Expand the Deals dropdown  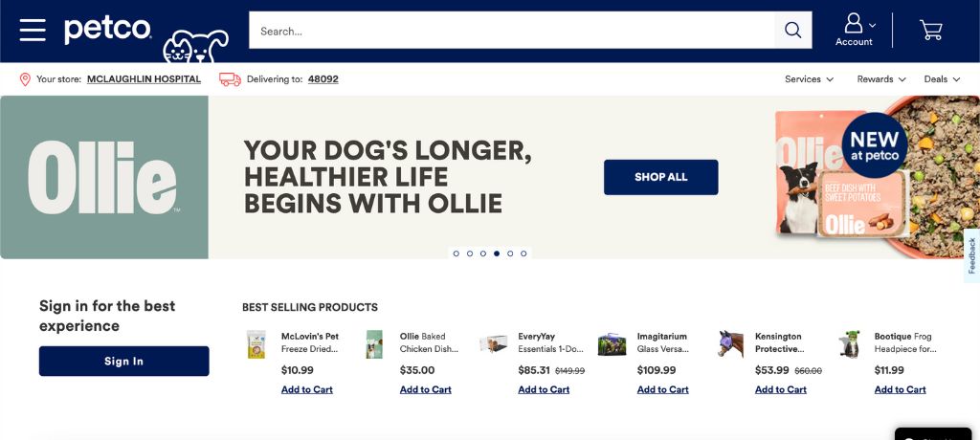coord(942,79)
